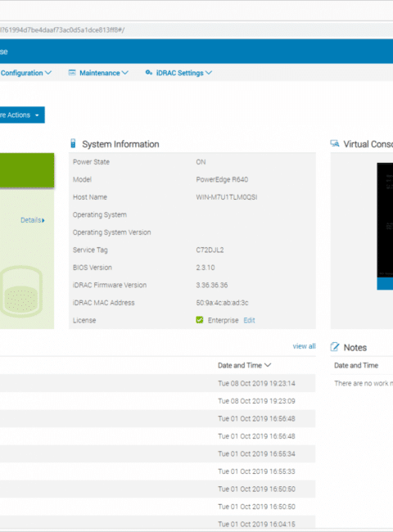This screenshot has width=393, height=532.
Task: Click the System Information server icon
Action: [x=73, y=144]
